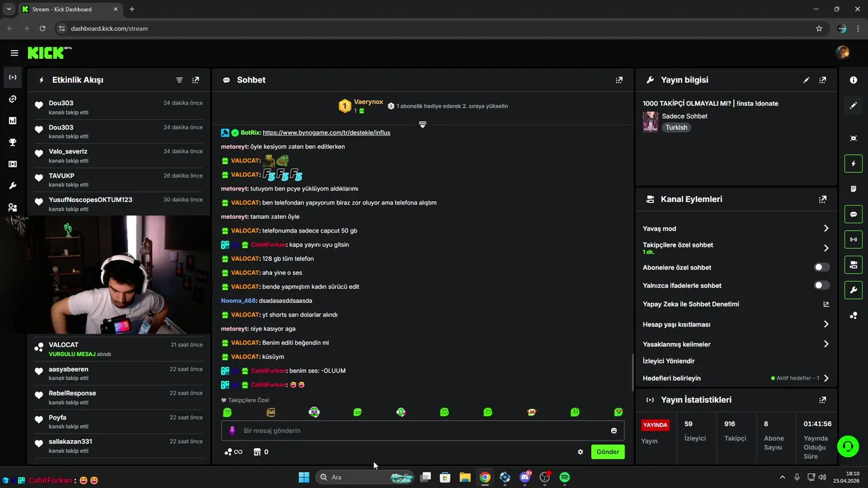Open the trophy icon in the left sidebar
This screenshot has width=868, height=488.
(x=12, y=142)
